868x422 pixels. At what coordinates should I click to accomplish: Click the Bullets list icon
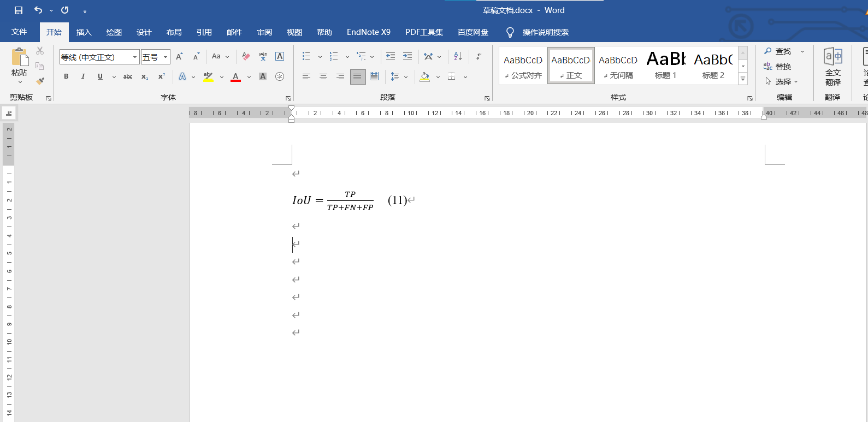pyautogui.click(x=306, y=56)
